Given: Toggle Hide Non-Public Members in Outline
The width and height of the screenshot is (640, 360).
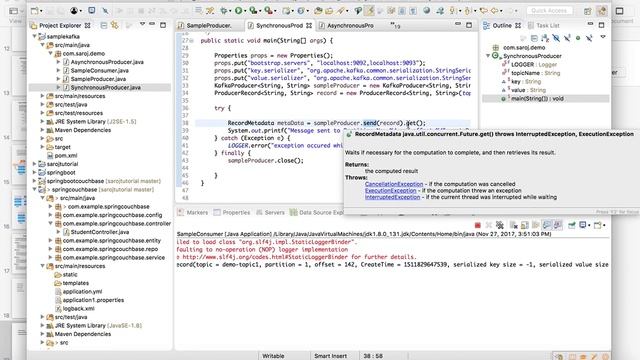Looking at the screenshot, I should pyautogui.click(x=578, y=38).
